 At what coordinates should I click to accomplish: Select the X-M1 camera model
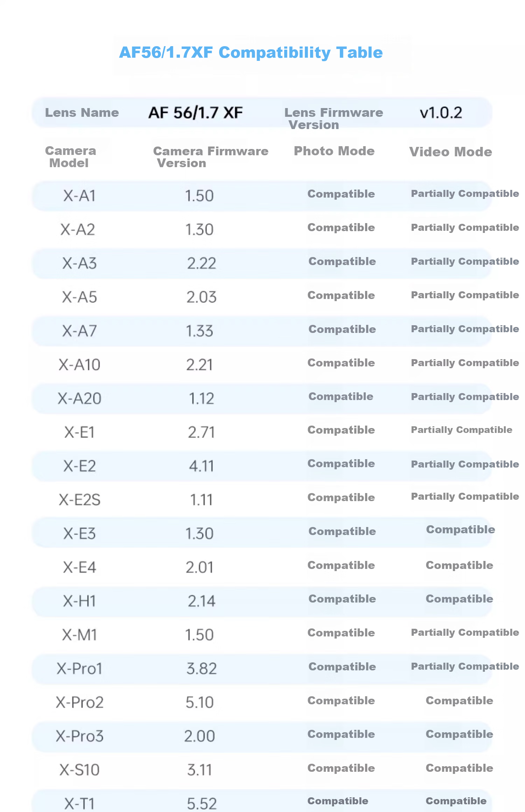point(79,634)
